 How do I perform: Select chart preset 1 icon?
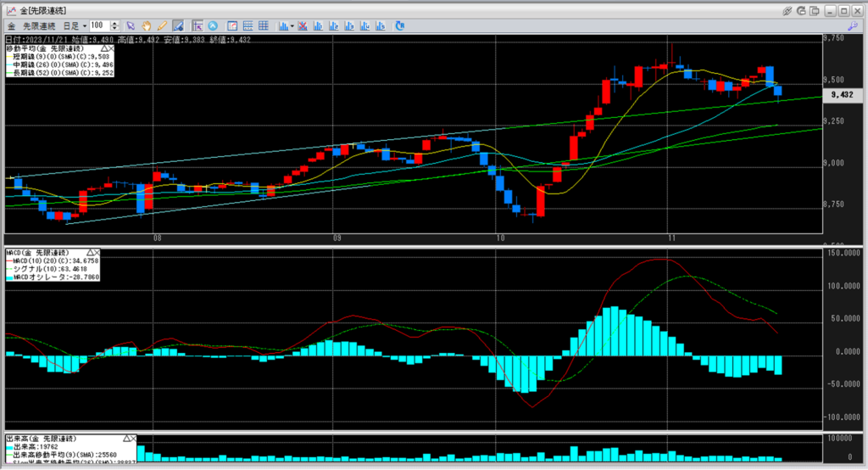[x=319, y=26]
